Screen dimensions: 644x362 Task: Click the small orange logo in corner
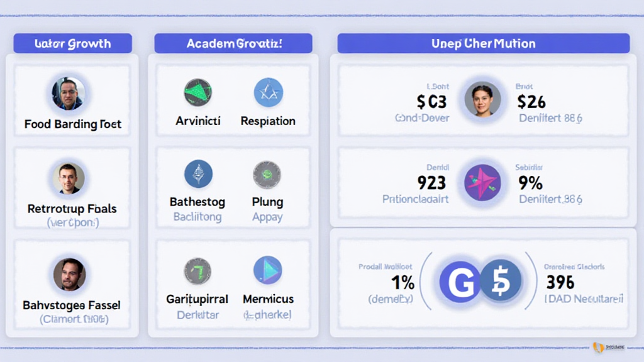click(598, 348)
